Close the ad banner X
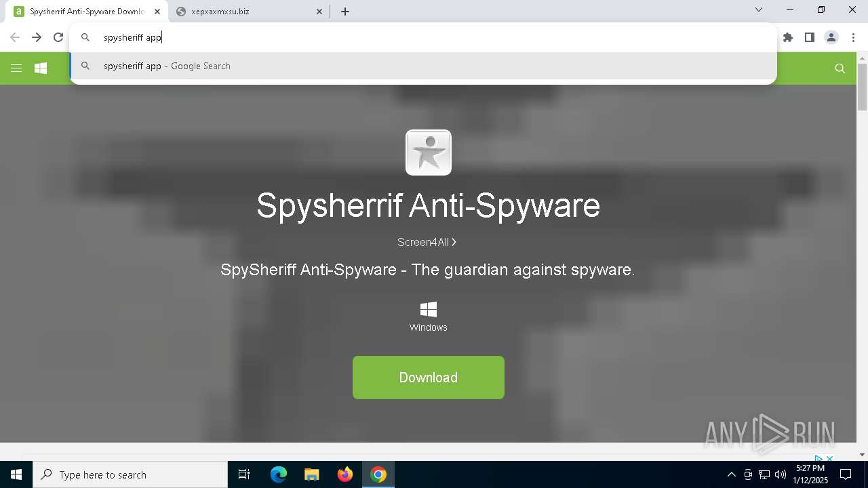The width and height of the screenshot is (868, 488). click(x=829, y=459)
